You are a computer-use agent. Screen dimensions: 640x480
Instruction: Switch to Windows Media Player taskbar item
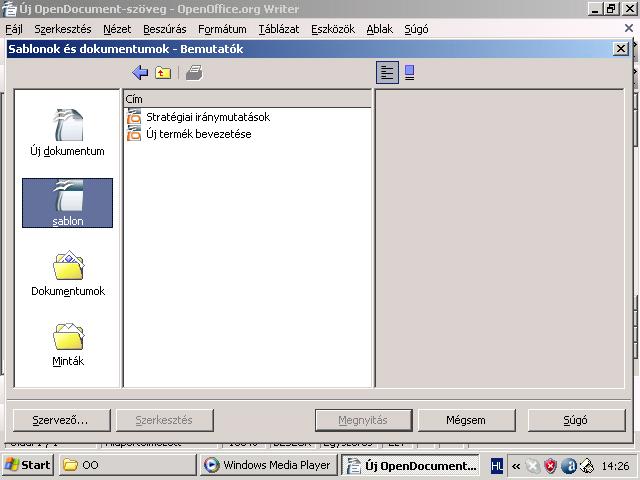(x=267, y=465)
